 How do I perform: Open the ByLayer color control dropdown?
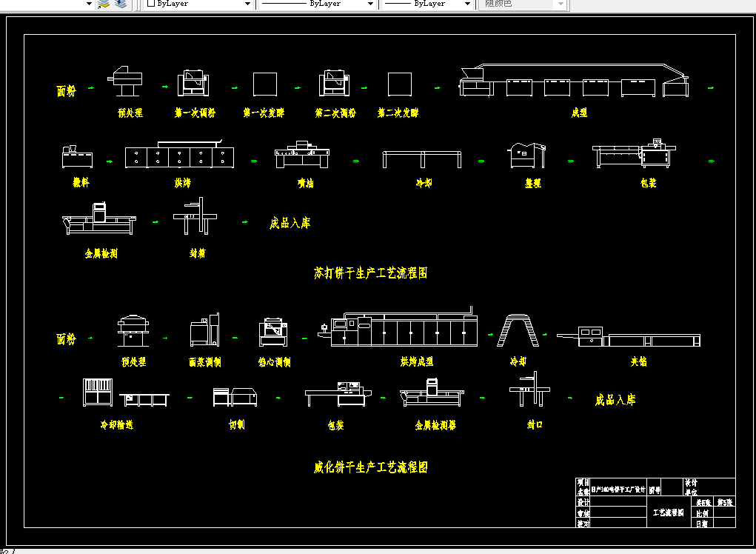247,4
